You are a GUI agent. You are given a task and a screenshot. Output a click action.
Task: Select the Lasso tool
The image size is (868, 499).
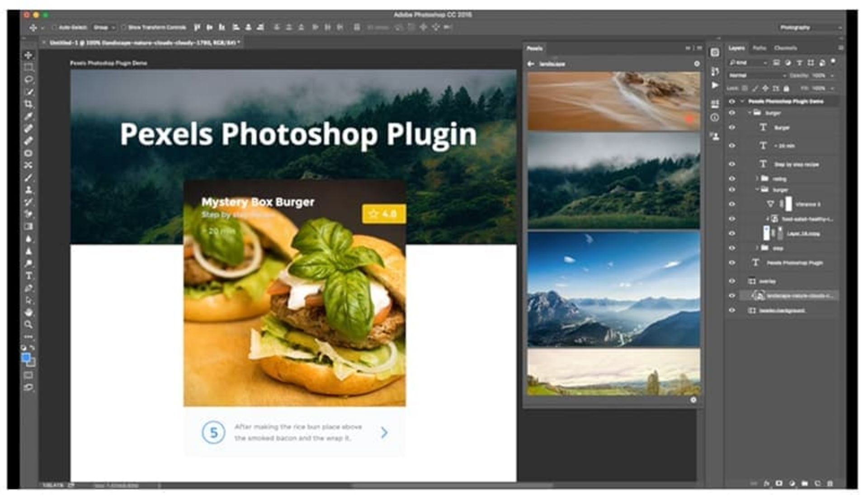tap(28, 80)
